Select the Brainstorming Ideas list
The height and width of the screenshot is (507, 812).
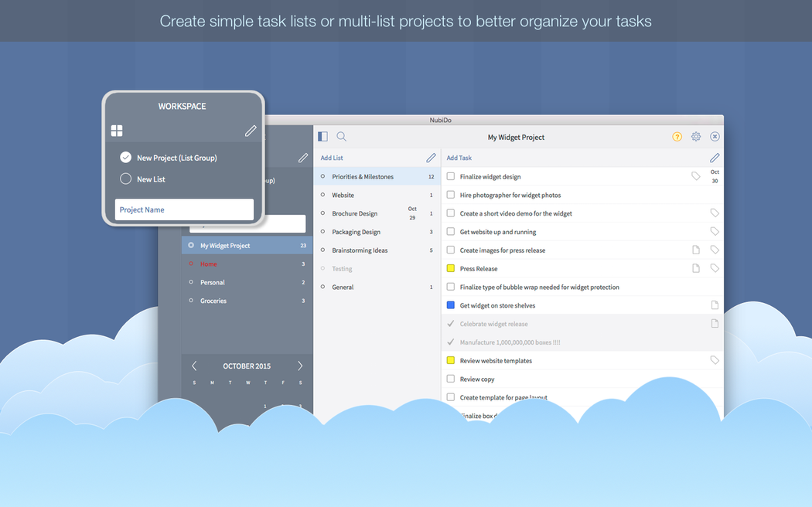(x=360, y=250)
